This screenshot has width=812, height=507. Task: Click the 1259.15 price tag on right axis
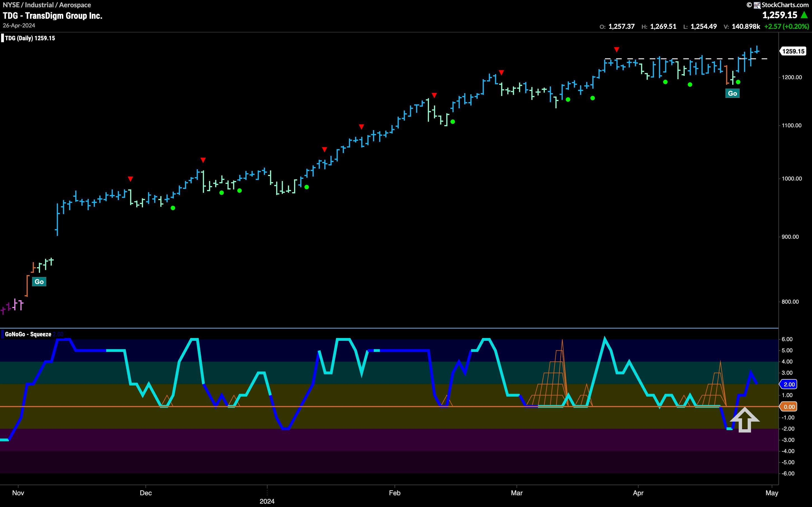pos(793,51)
